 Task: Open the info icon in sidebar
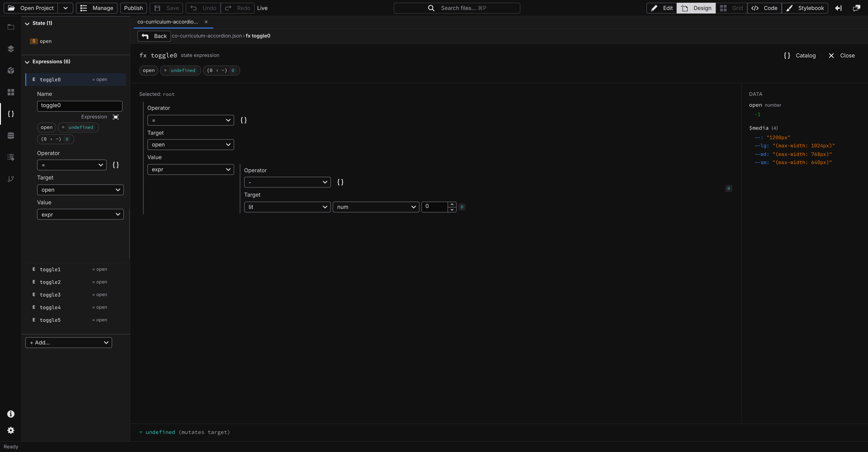[x=11, y=414]
